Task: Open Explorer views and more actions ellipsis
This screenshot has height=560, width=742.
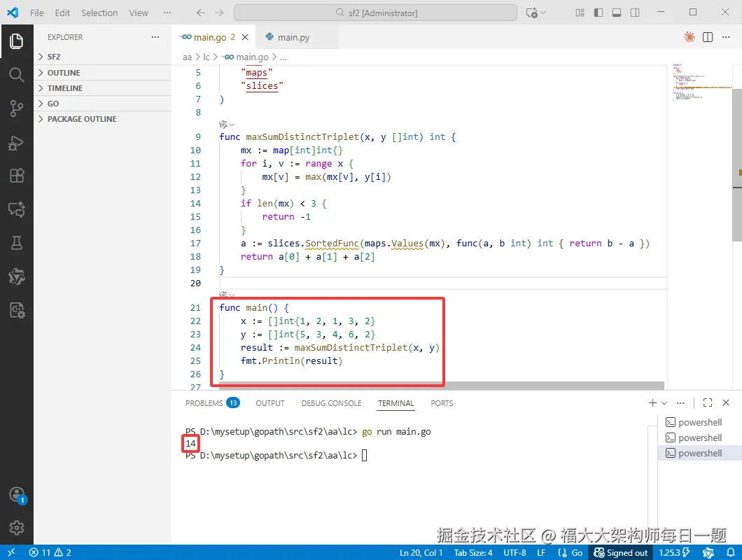Action: tap(155, 37)
